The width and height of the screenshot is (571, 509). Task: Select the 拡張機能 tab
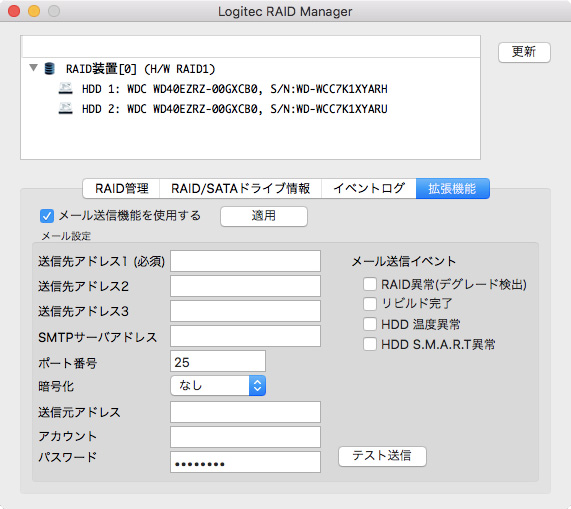[x=453, y=188]
